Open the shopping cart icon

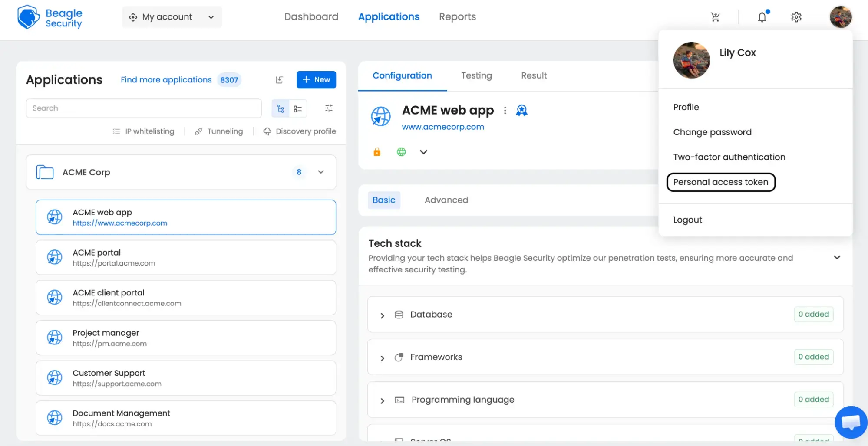(715, 17)
